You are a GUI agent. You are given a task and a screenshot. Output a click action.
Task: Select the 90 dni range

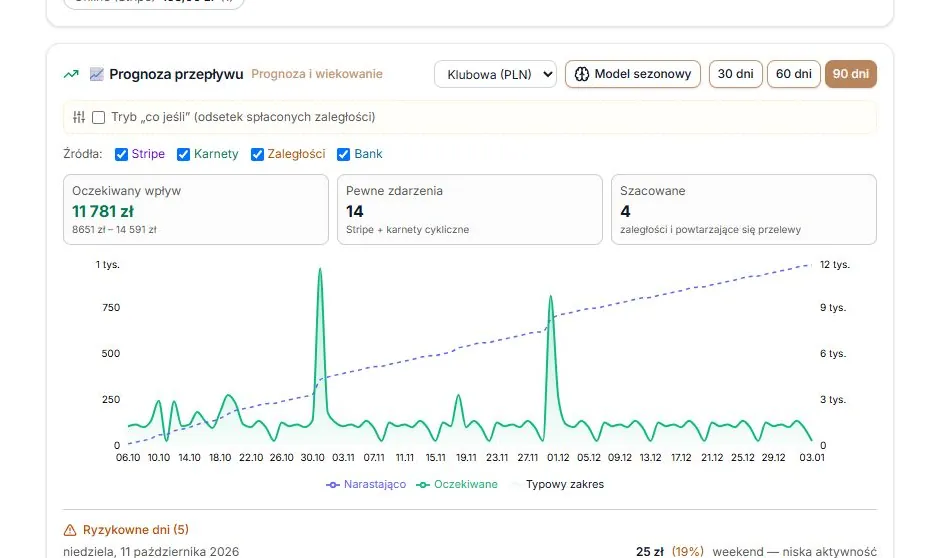pyautogui.click(x=851, y=74)
